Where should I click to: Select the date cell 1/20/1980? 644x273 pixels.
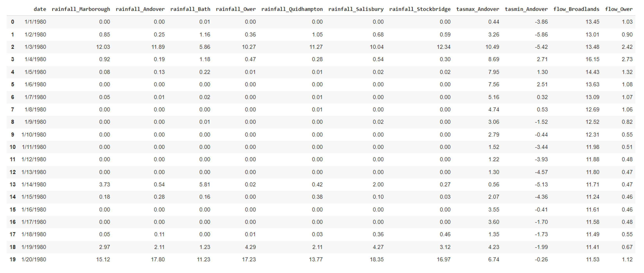[x=34, y=260]
